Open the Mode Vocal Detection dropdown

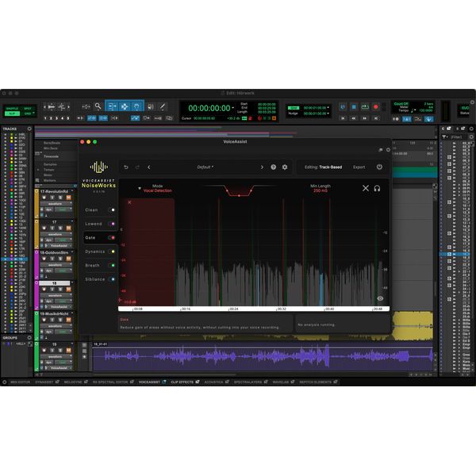[x=155, y=188]
